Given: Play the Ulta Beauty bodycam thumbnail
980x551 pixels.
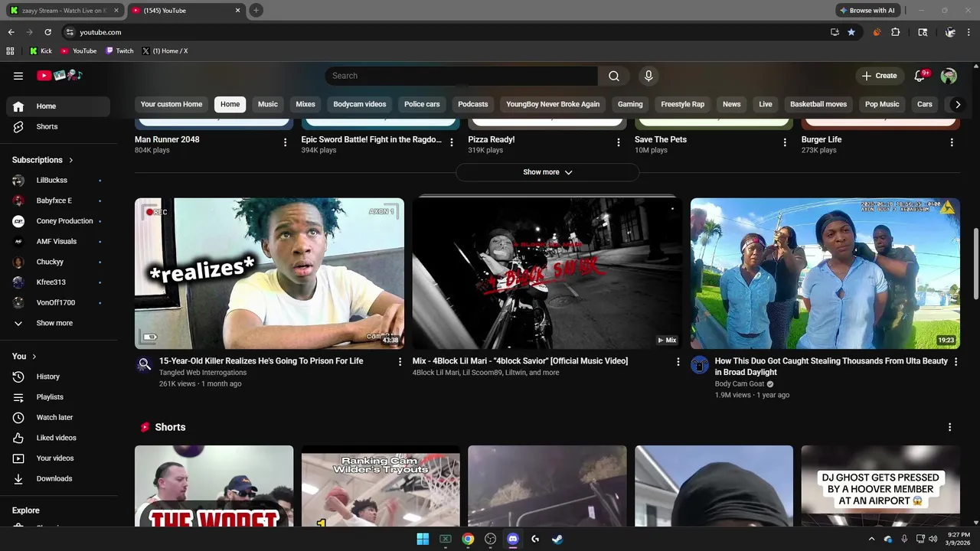Looking at the screenshot, I should pos(825,274).
